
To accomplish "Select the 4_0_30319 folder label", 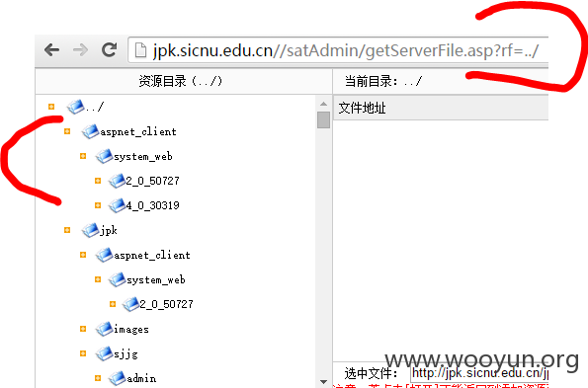I will pyautogui.click(x=152, y=205).
